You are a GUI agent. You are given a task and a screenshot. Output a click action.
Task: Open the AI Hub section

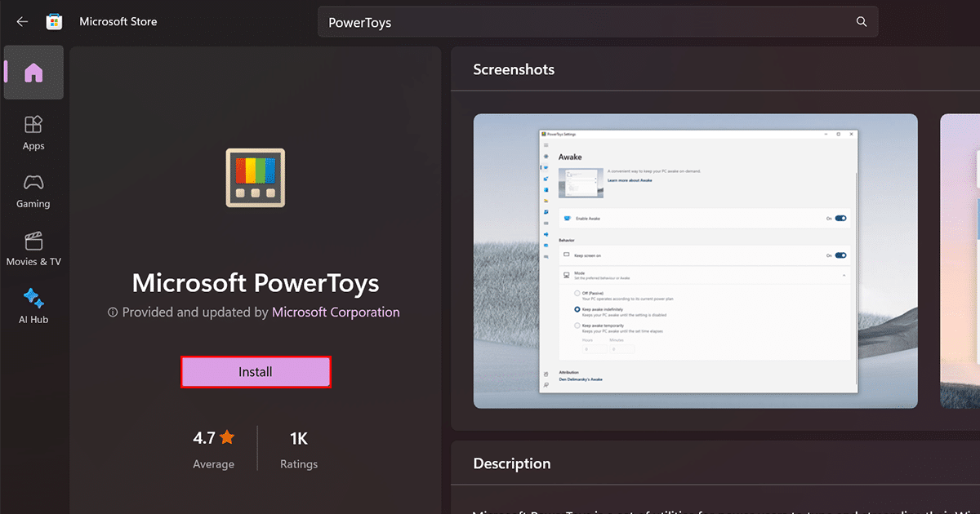(33, 306)
